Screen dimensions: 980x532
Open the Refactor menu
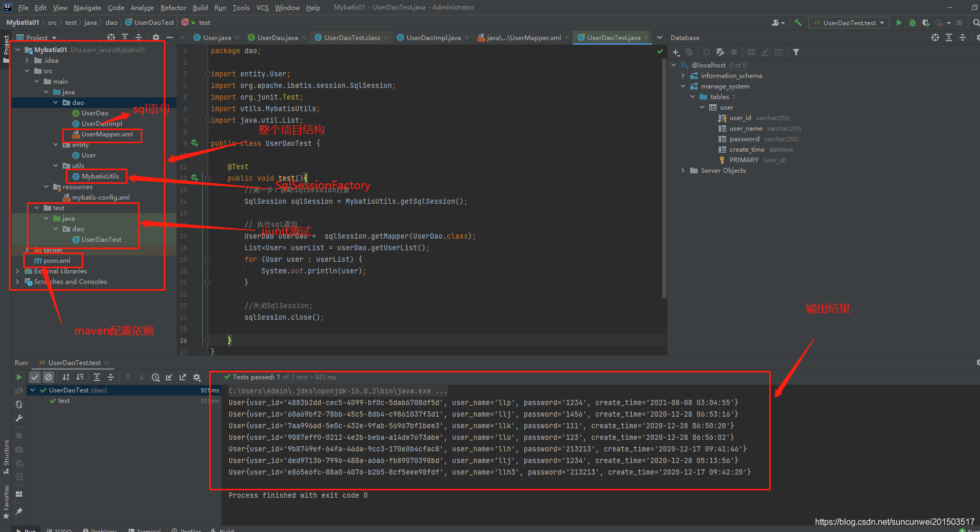tap(173, 7)
